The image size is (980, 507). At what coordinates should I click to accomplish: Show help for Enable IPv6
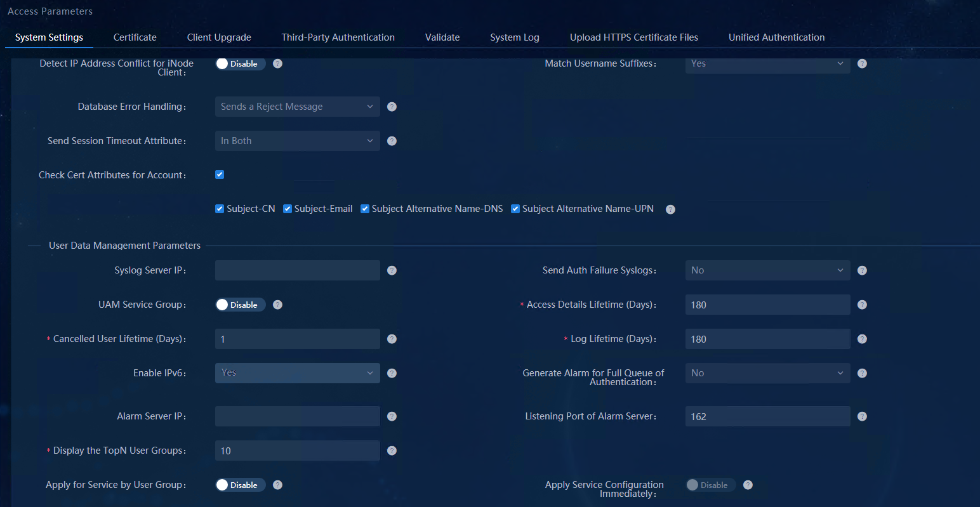(x=392, y=373)
